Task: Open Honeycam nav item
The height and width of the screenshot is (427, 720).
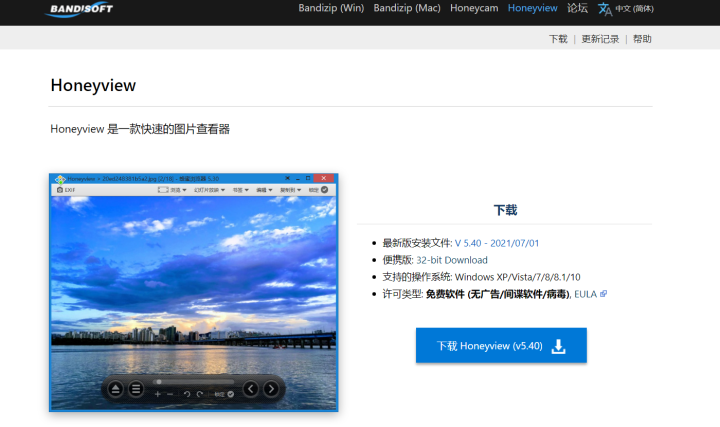Action: tap(474, 8)
